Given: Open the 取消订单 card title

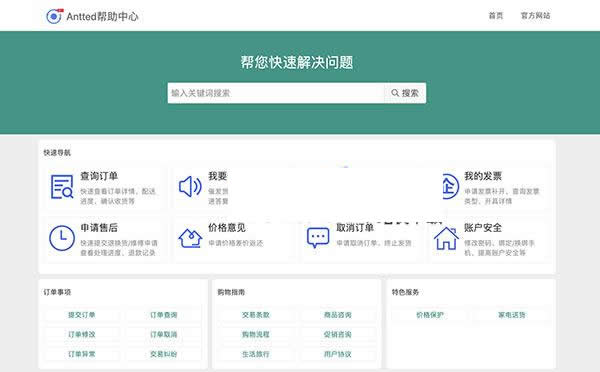Looking at the screenshot, I should pyautogui.click(x=355, y=228).
